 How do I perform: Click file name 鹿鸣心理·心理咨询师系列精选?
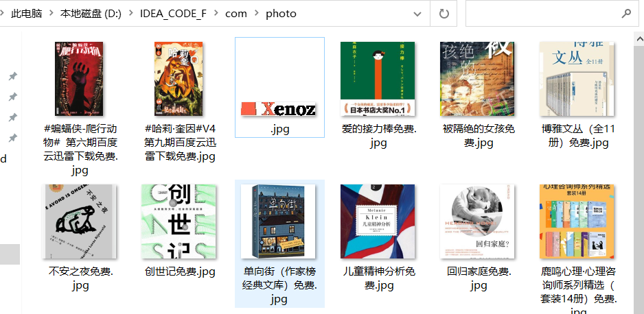[x=578, y=289]
